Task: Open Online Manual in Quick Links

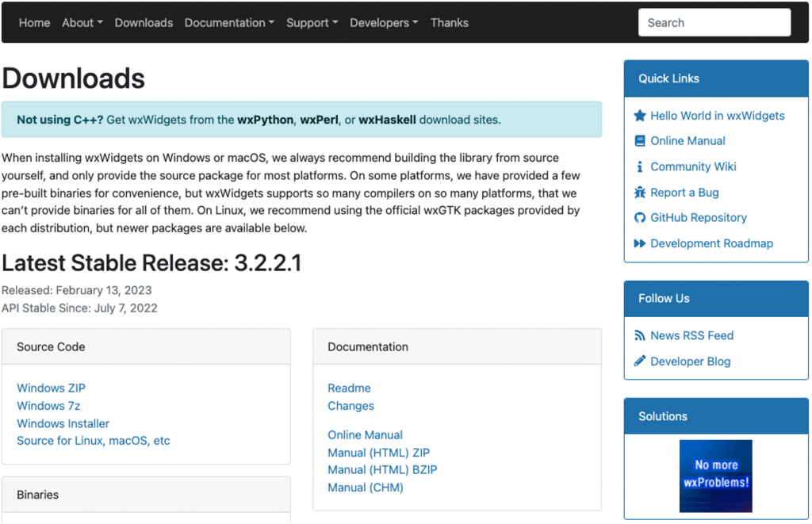Action: coord(688,141)
